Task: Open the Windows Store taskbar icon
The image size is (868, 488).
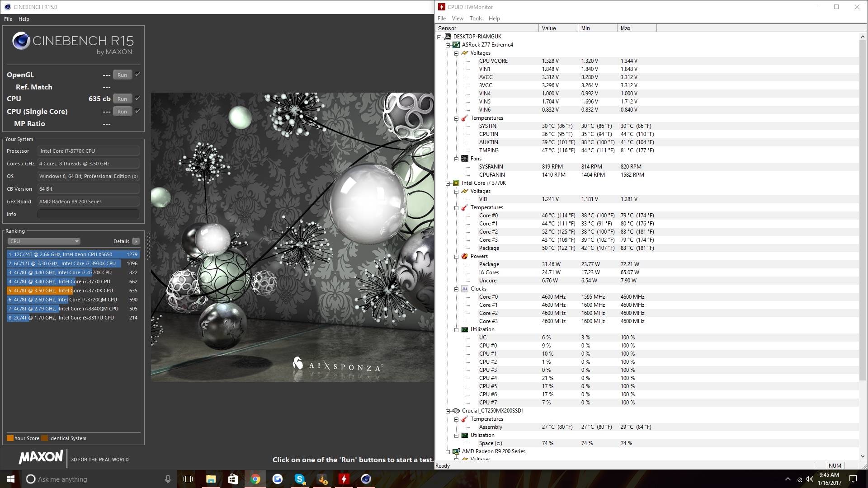Action: point(233,479)
